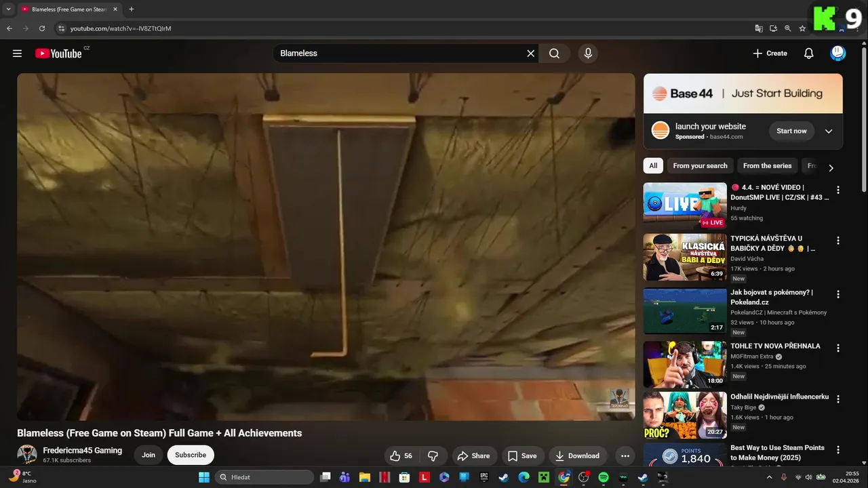Open Spotify from the taskbar
The height and width of the screenshot is (488, 868).
coord(603,477)
